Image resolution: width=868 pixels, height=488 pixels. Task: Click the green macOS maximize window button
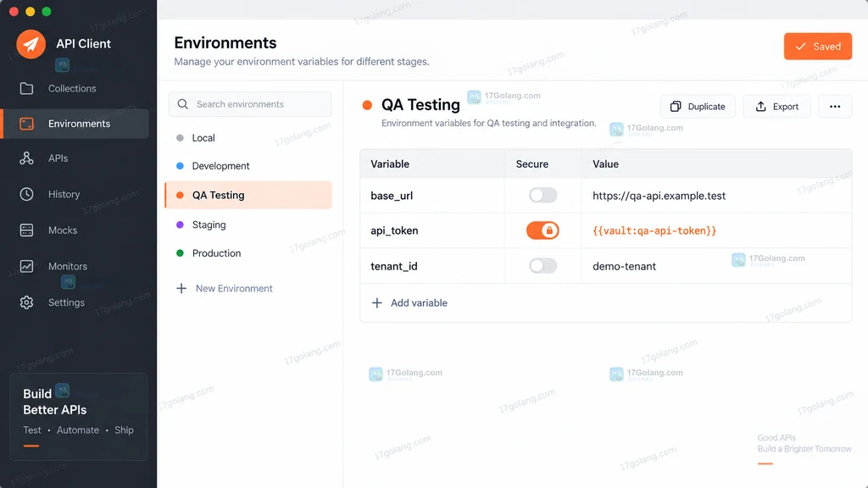(47, 12)
